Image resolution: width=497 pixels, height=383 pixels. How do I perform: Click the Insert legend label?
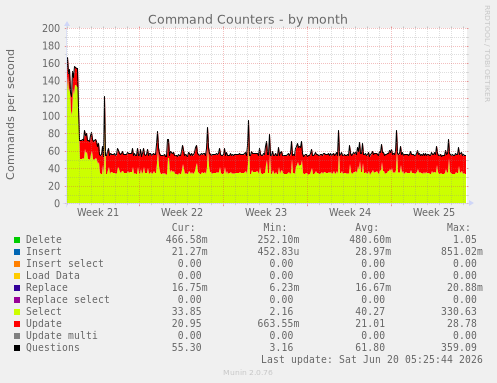44,251
